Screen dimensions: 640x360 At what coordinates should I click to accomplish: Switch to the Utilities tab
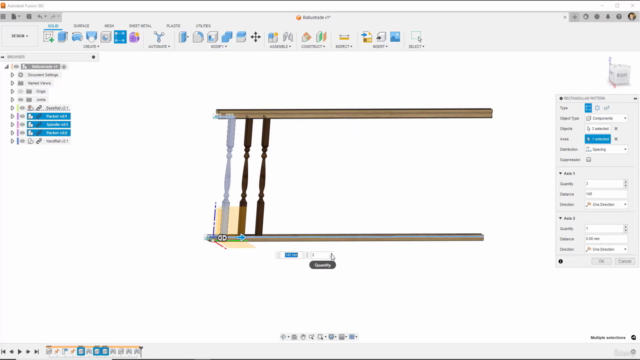tap(203, 26)
